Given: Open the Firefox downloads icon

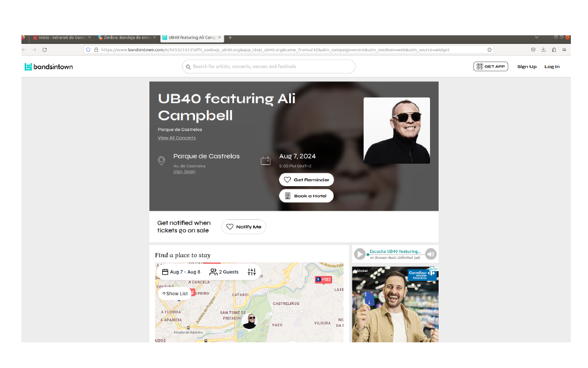Looking at the screenshot, I should coord(544,50).
